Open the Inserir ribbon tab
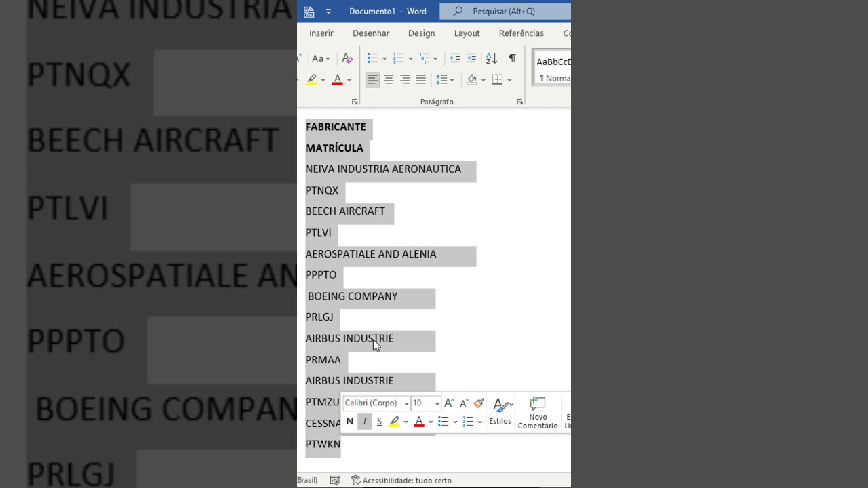This screenshot has height=488, width=868. [x=321, y=33]
